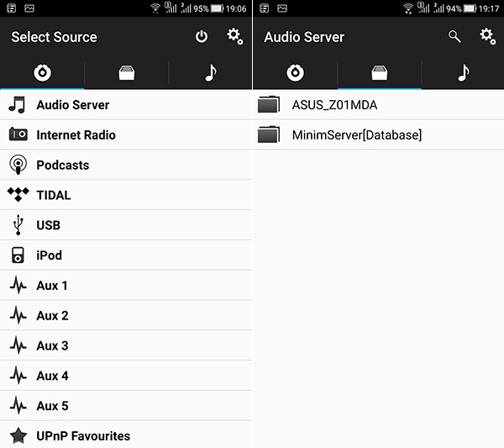Viewport: 504px width, 448px height.
Task: Tap the power icon in Select Source header
Action: (x=202, y=37)
